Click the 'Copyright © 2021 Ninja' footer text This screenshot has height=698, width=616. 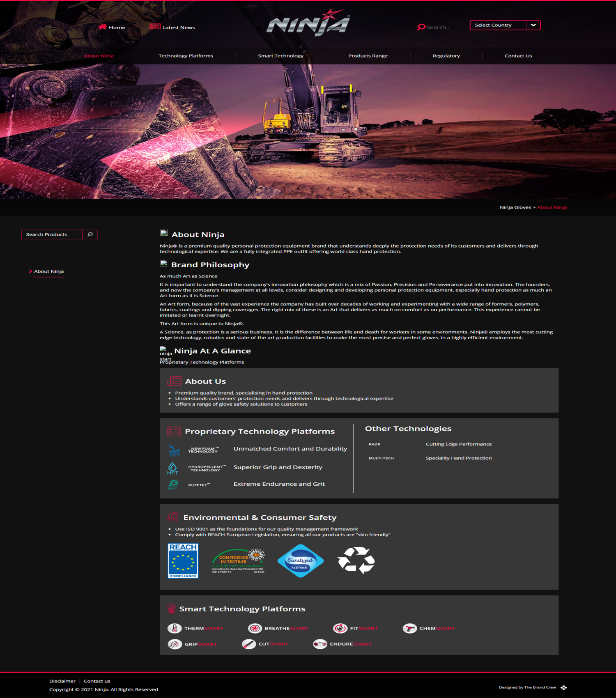coord(103,690)
